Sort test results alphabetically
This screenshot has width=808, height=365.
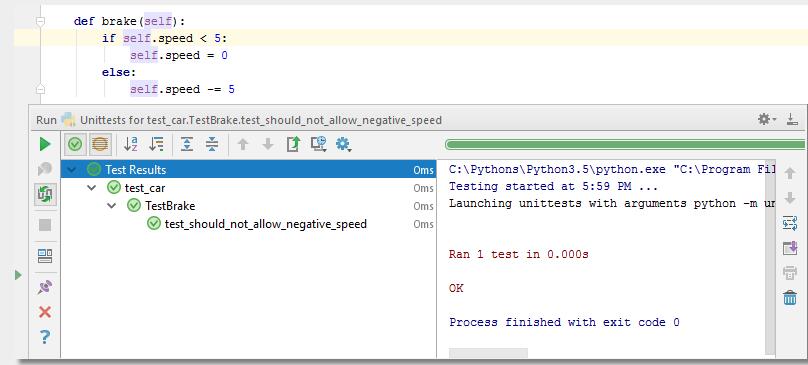[x=131, y=144]
